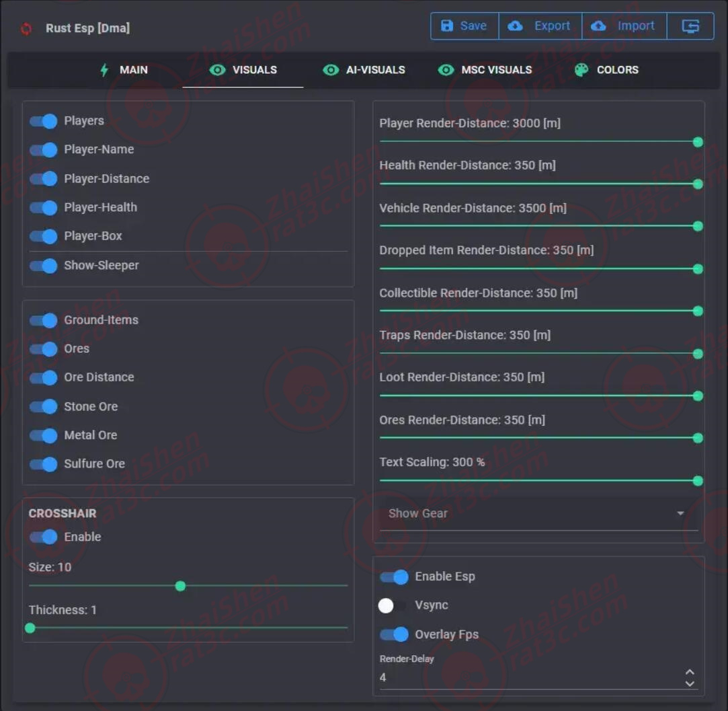Toggle the Players switch
Screen dimensions: 728x711
pos(44,121)
